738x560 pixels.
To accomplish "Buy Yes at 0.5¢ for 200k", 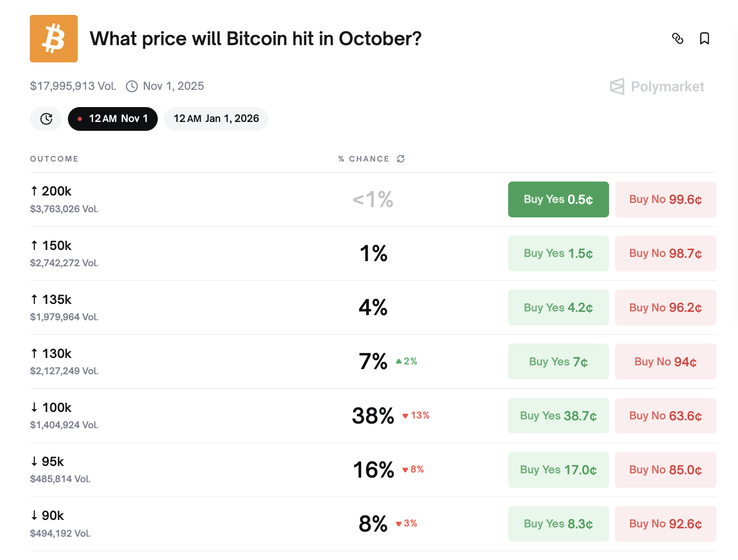I will (x=558, y=199).
